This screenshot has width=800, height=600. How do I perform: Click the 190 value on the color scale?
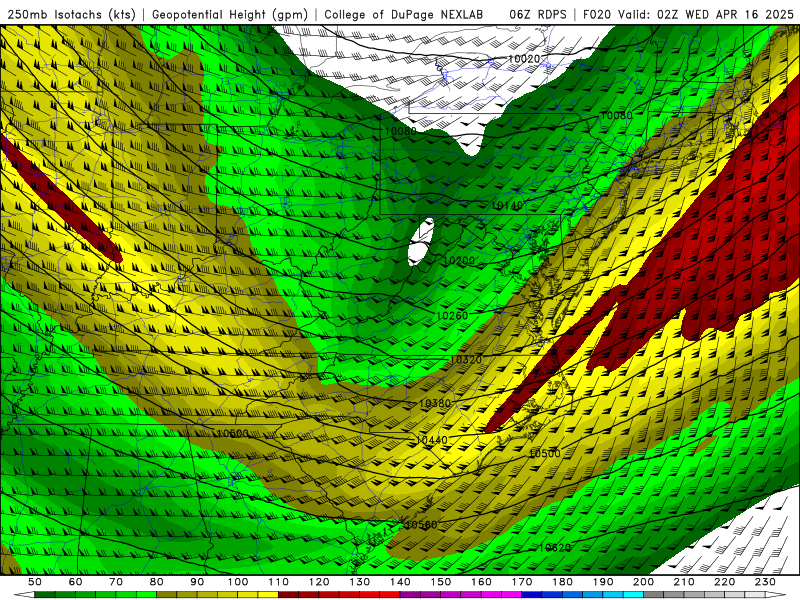603,582
